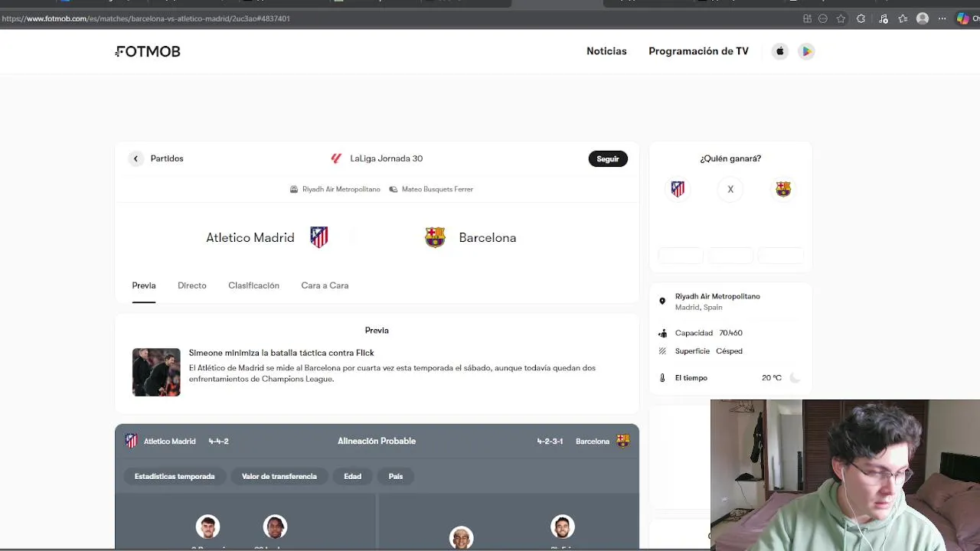The height and width of the screenshot is (551, 980).
Task: Switch to the Clasificación tab
Action: pos(253,285)
